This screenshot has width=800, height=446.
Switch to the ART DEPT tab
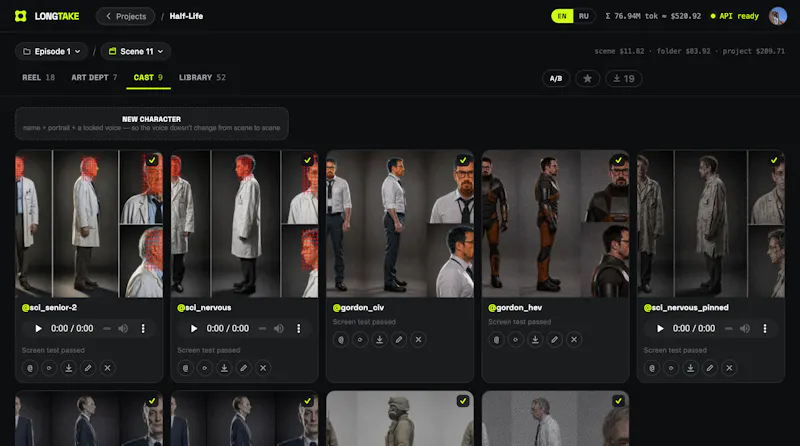click(x=94, y=78)
